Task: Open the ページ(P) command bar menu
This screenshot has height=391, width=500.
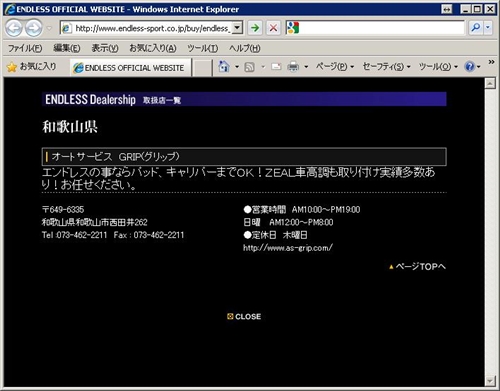Action: (335, 67)
